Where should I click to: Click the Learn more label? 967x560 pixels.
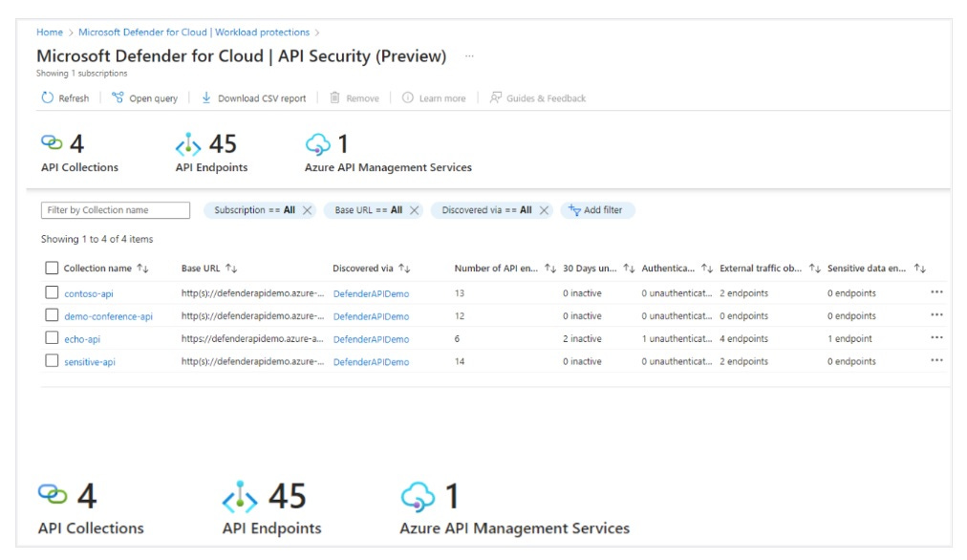pos(442,98)
